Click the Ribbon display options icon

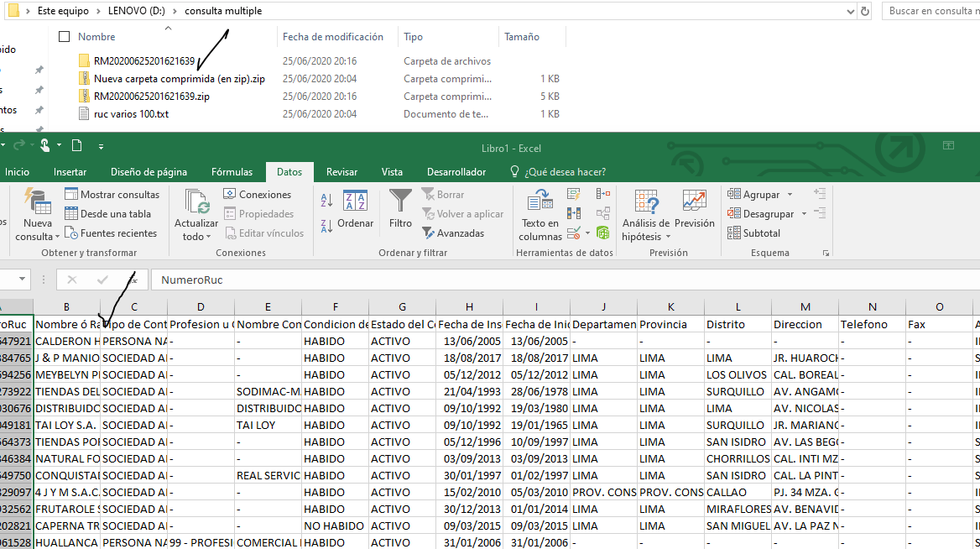pos(948,146)
